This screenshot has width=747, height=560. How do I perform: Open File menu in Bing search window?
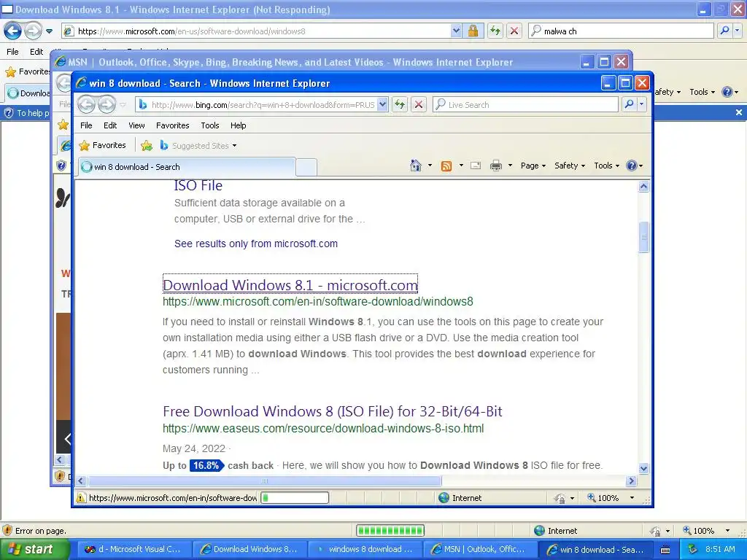point(86,125)
